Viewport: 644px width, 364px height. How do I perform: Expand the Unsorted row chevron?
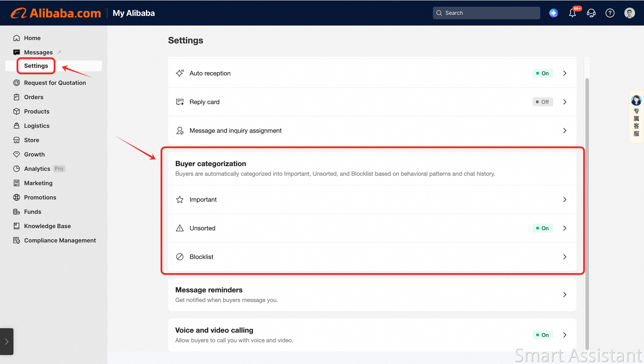565,228
